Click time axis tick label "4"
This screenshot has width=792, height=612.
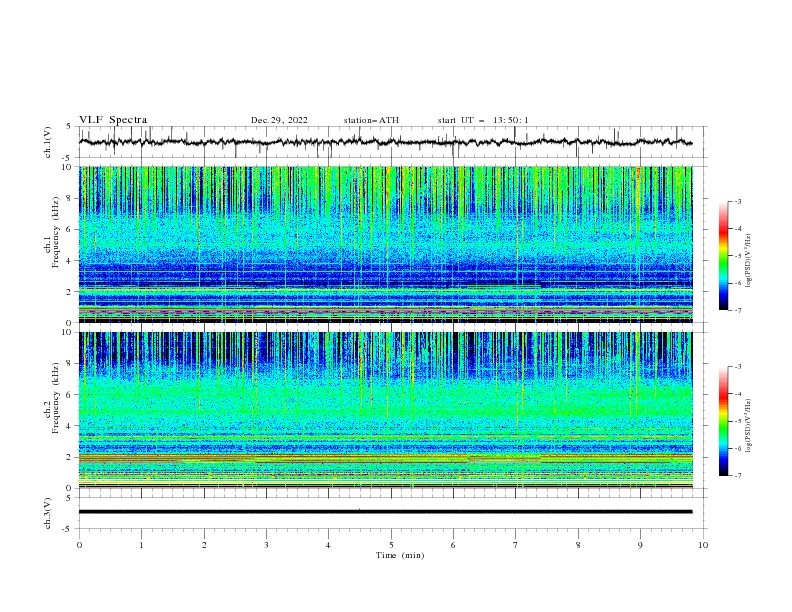pos(328,545)
